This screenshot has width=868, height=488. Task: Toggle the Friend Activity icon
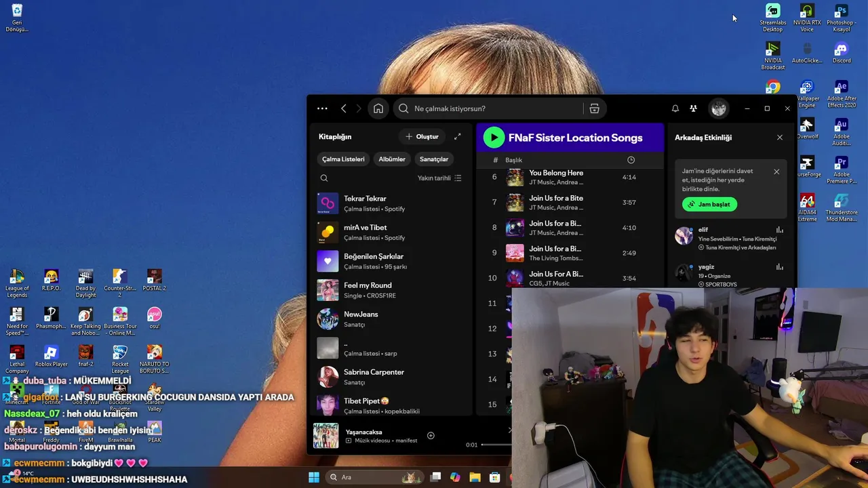coord(693,108)
